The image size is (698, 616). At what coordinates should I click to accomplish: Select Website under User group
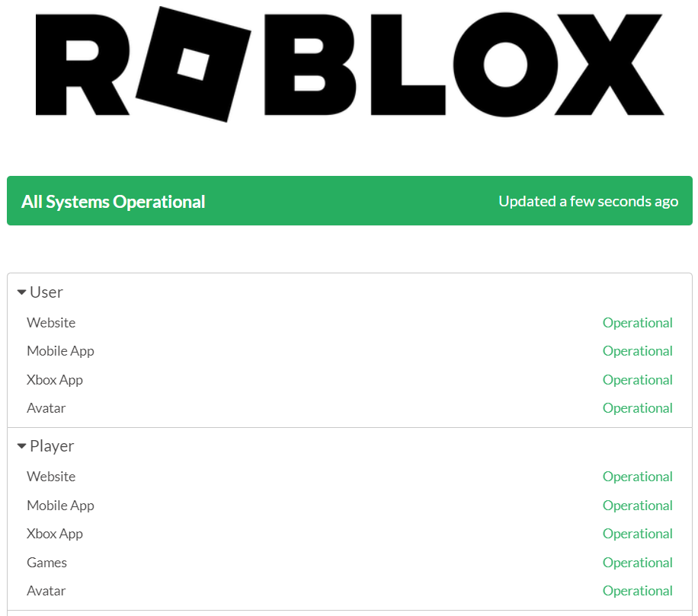coord(51,322)
